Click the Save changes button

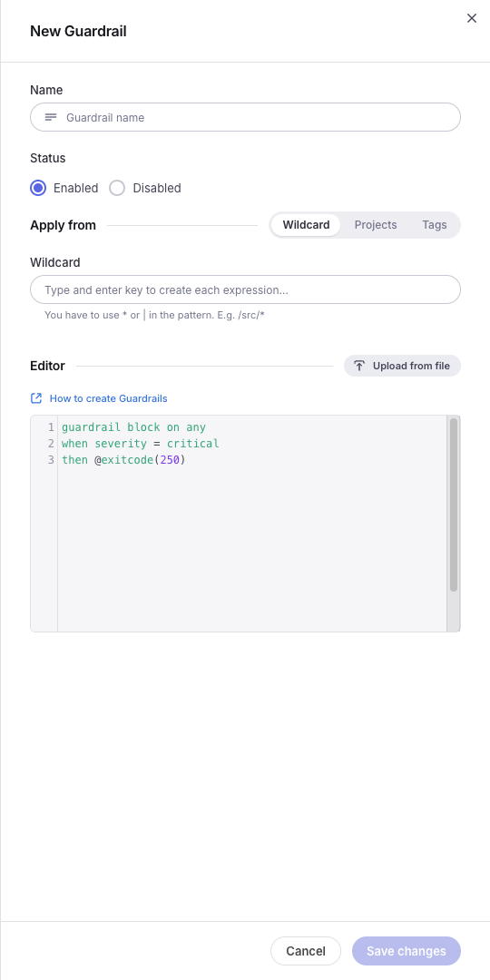pos(407,951)
